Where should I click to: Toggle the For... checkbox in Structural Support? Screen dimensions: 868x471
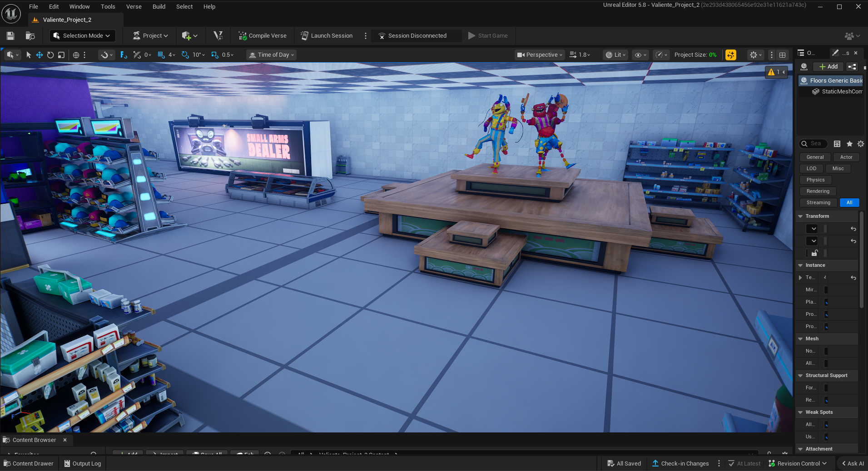826,388
